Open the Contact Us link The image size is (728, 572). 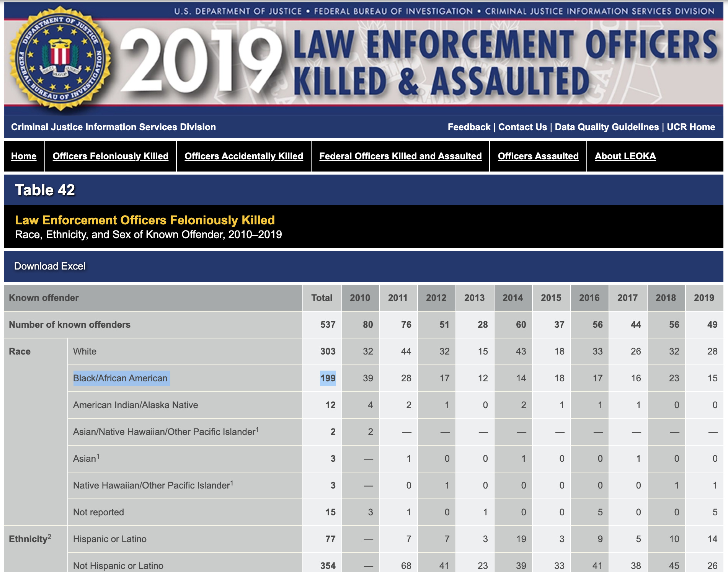coord(522,127)
